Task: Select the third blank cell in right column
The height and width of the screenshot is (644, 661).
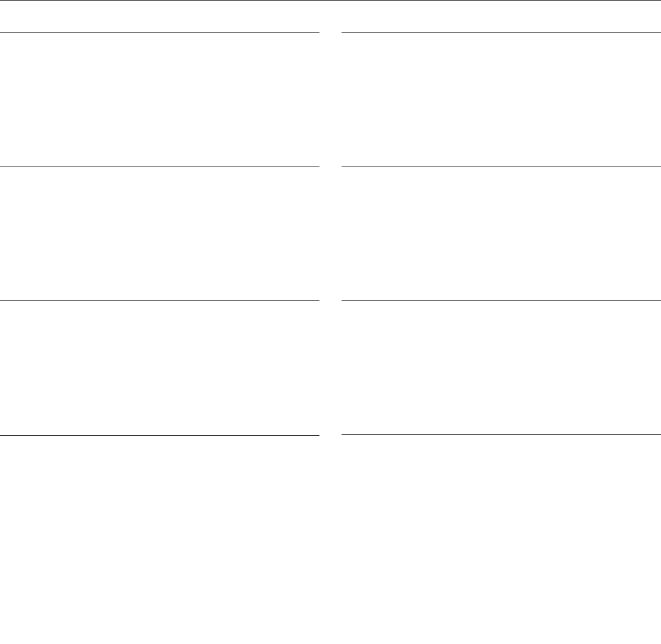Action: 501,367
